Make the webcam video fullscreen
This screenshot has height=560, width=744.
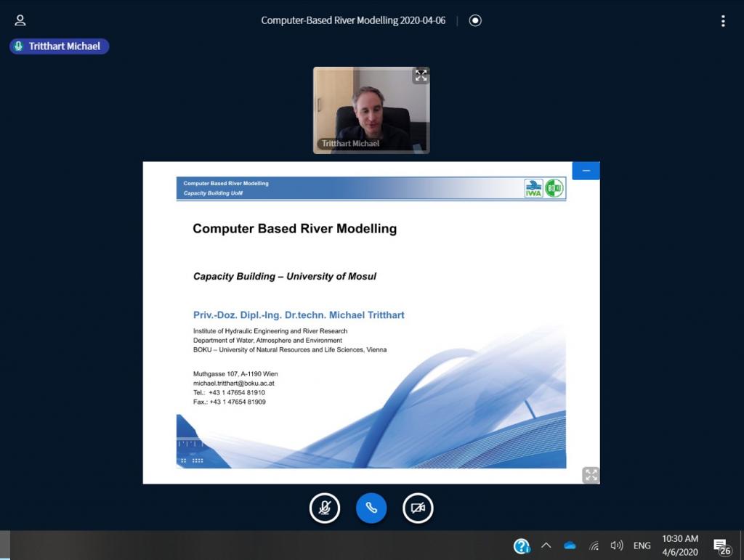click(x=421, y=76)
